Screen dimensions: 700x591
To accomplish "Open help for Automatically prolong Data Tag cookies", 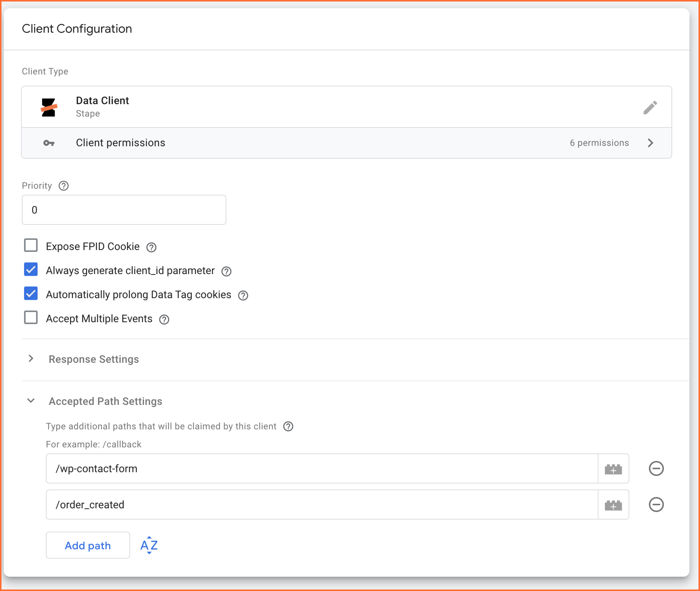I will 243,295.
